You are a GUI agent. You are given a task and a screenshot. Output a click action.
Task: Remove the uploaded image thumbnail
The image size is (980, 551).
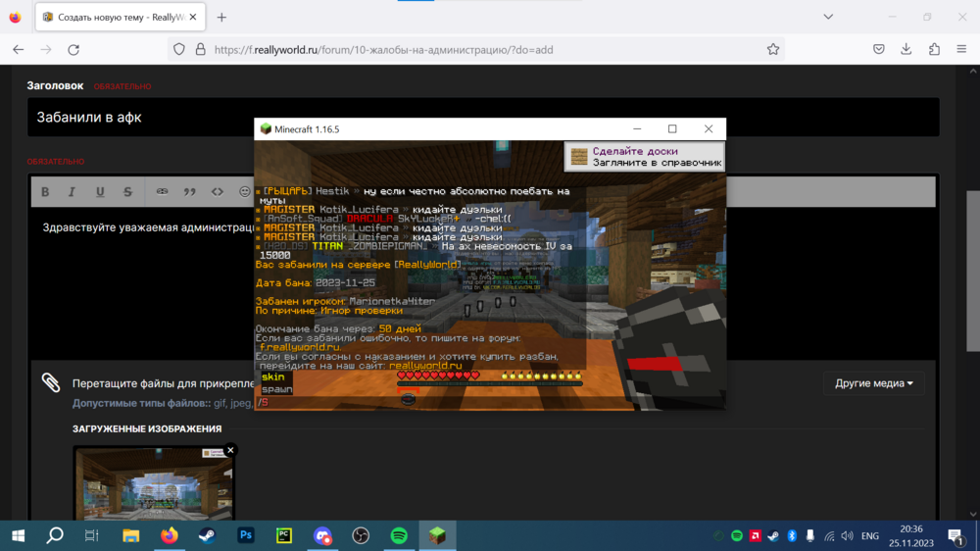[230, 450]
